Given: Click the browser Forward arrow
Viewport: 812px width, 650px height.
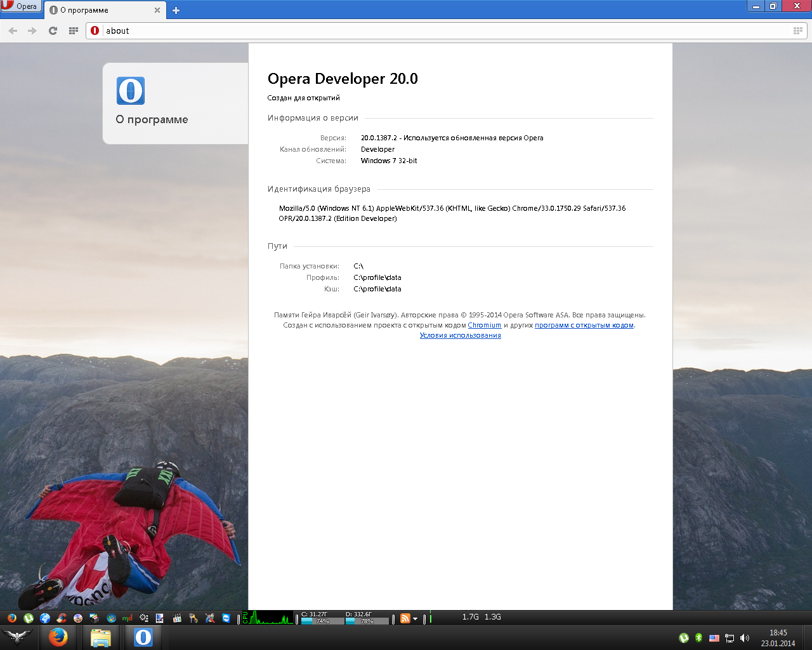Looking at the screenshot, I should [32, 30].
